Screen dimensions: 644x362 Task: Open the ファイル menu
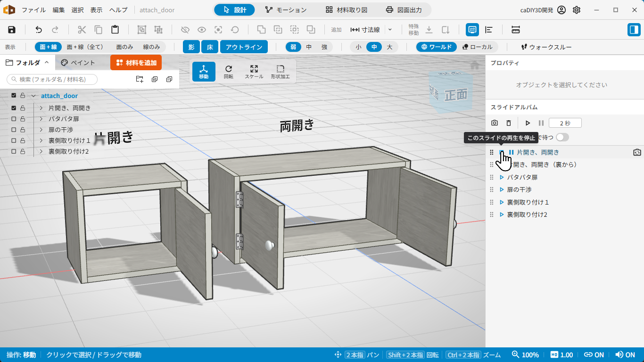(34, 10)
